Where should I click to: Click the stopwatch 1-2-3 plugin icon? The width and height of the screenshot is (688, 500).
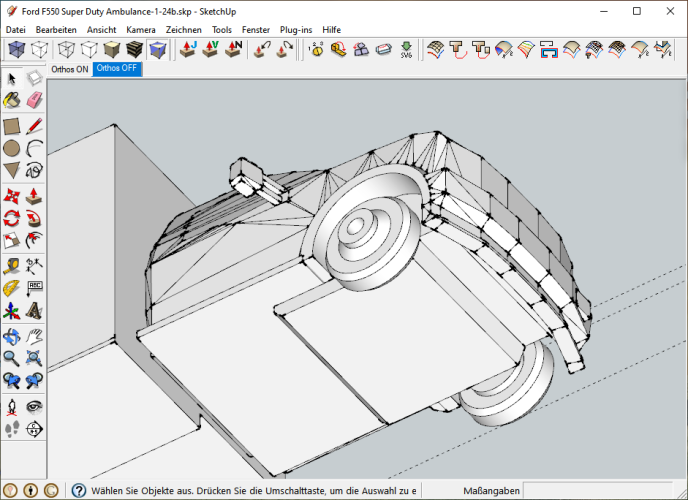pos(316,50)
